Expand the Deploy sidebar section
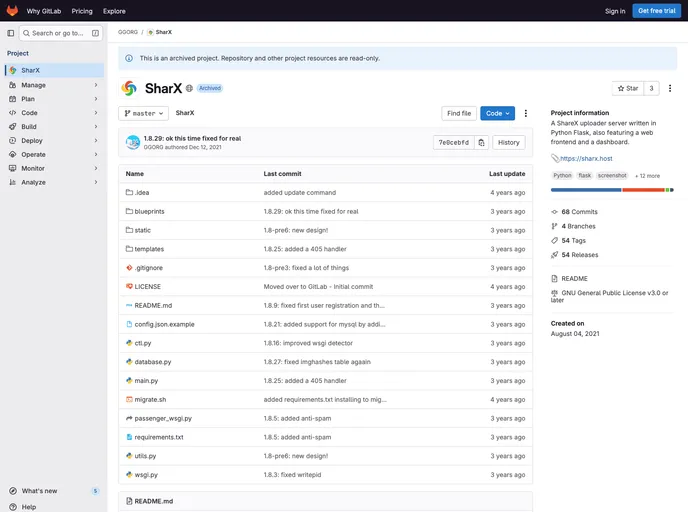Image resolution: width=688 pixels, height=512 pixels. click(x=54, y=140)
